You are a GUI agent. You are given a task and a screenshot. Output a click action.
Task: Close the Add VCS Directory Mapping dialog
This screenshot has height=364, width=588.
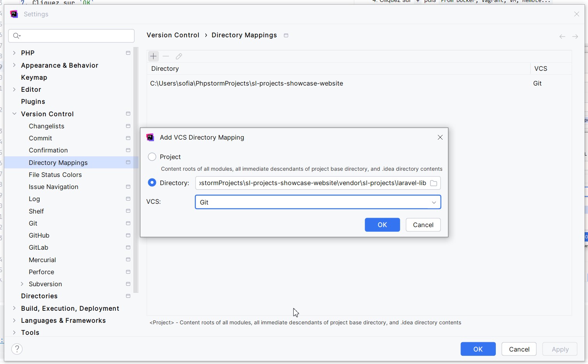click(440, 137)
